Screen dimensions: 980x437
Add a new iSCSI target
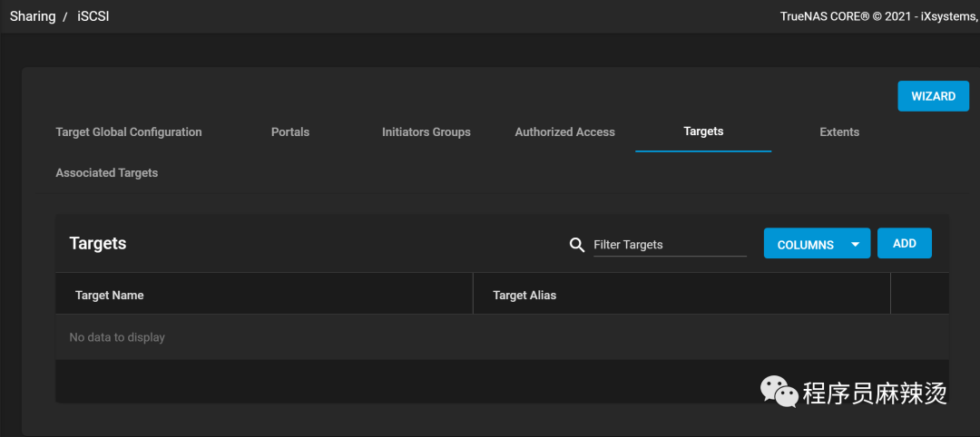click(x=905, y=243)
